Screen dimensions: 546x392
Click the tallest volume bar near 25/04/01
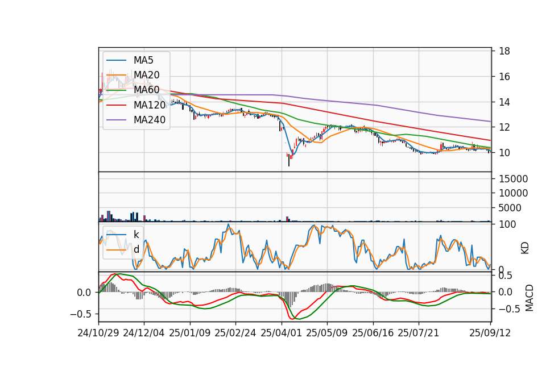click(x=287, y=219)
